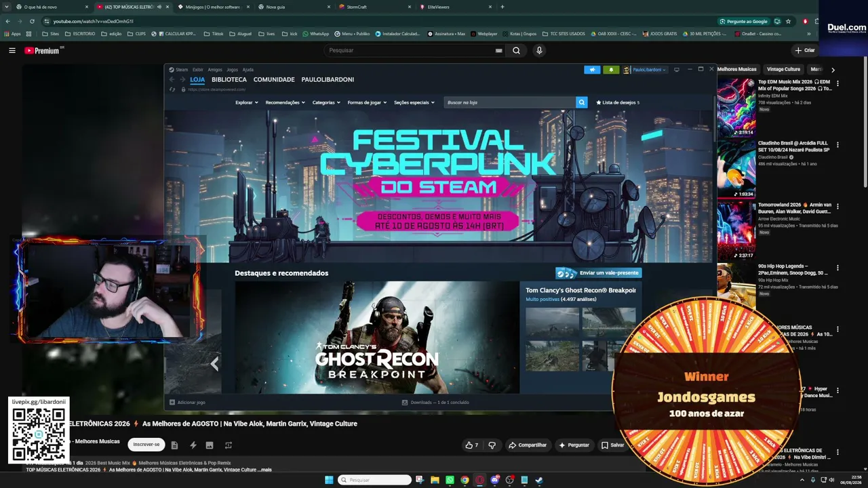Viewport: 868px width, 488px height.
Task: Open Steam news megaphone button
Action: point(592,70)
